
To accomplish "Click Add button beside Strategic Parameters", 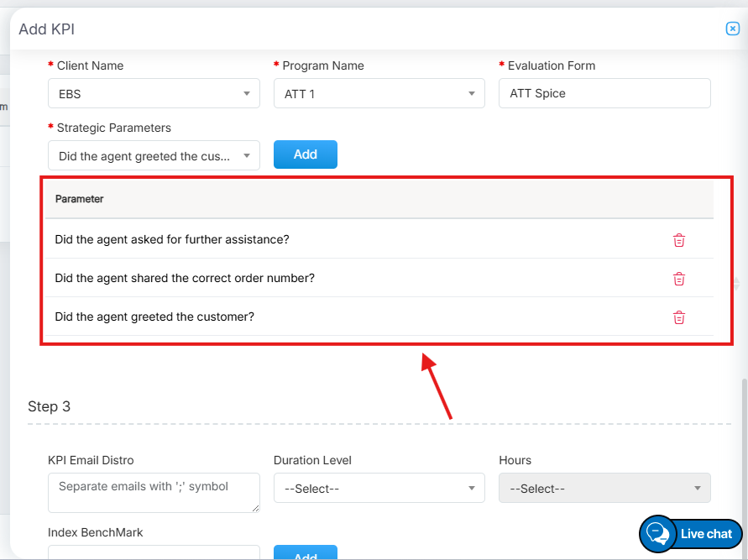I will (x=306, y=154).
